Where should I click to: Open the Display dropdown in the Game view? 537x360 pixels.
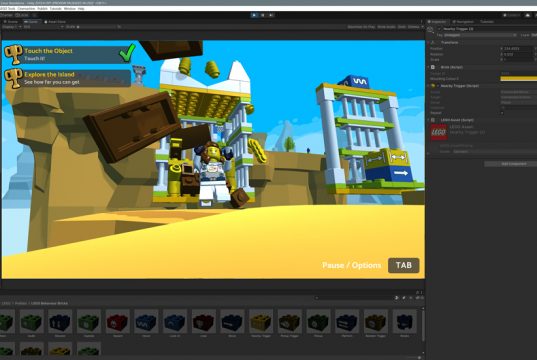(x=12, y=27)
